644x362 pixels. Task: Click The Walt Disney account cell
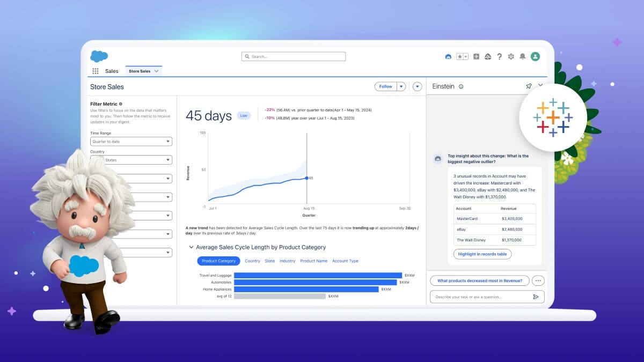pos(471,240)
